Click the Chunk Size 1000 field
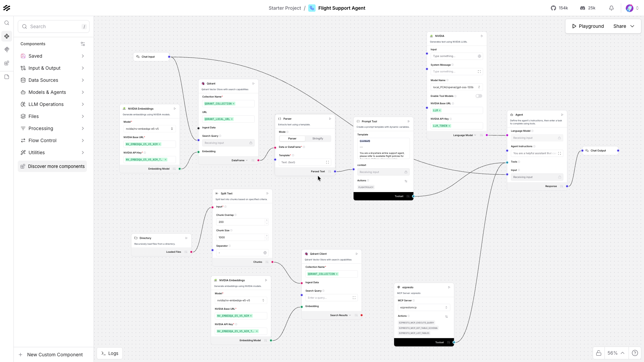This screenshot has height=362, width=644. pos(240,237)
